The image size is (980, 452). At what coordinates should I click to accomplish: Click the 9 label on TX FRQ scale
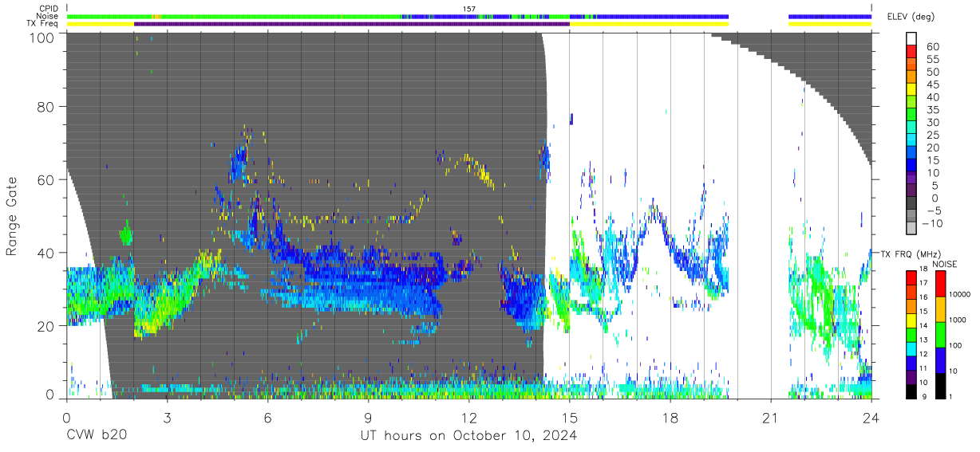click(923, 396)
